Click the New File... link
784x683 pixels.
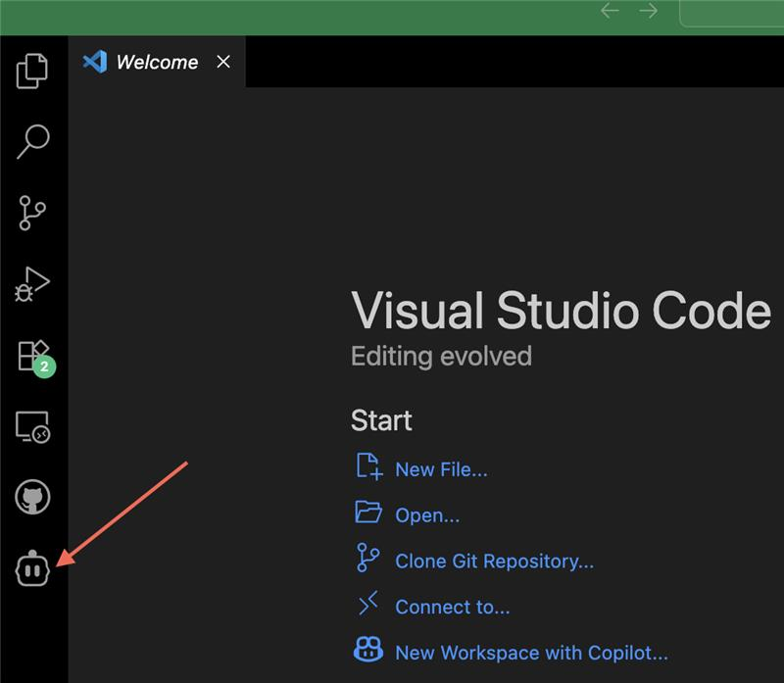(441, 469)
